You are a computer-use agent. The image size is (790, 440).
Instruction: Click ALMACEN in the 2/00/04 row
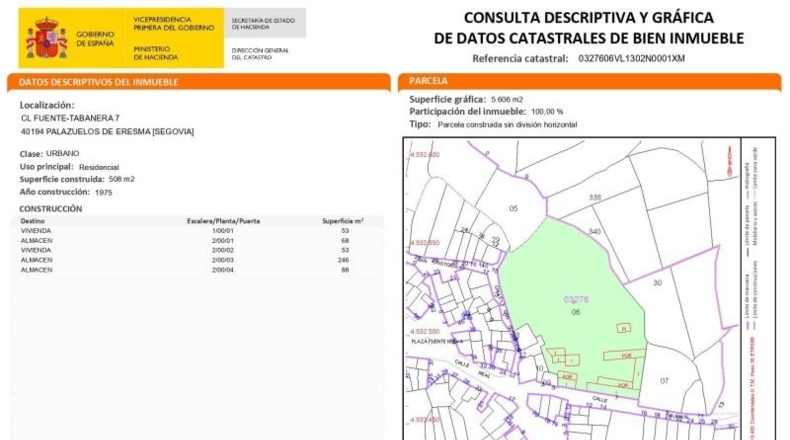[x=36, y=270]
